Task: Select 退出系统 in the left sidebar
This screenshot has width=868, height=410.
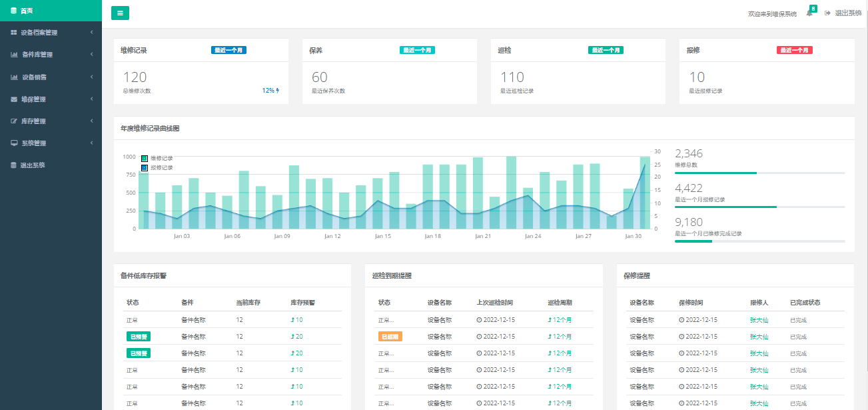Action: coord(32,165)
